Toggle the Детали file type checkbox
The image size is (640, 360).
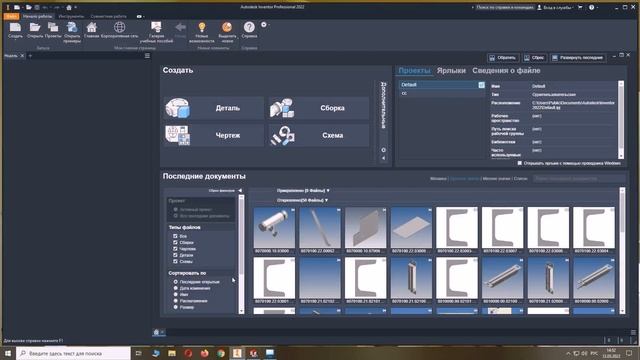point(175,255)
